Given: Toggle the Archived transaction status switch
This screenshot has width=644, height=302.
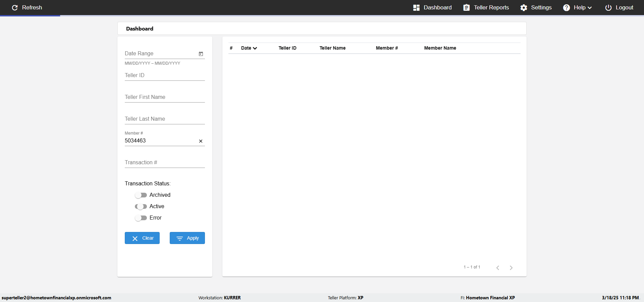Looking at the screenshot, I should 141,195.
